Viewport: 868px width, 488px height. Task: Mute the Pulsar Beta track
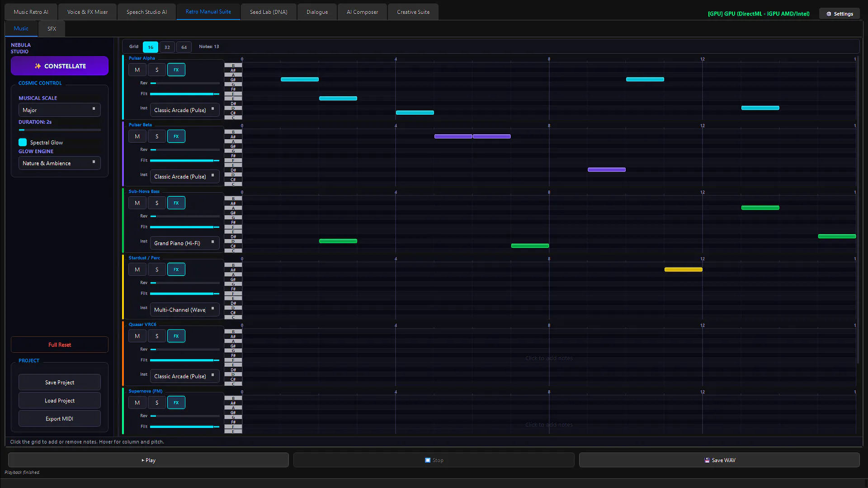(137, 136)
